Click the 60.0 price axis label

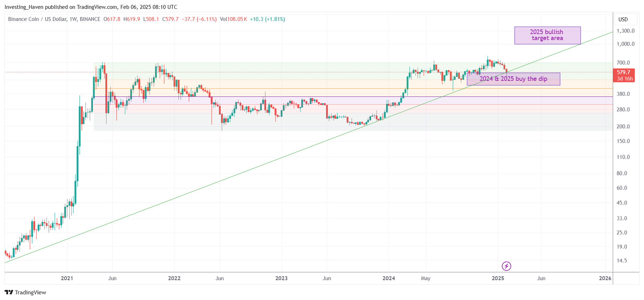622,188
